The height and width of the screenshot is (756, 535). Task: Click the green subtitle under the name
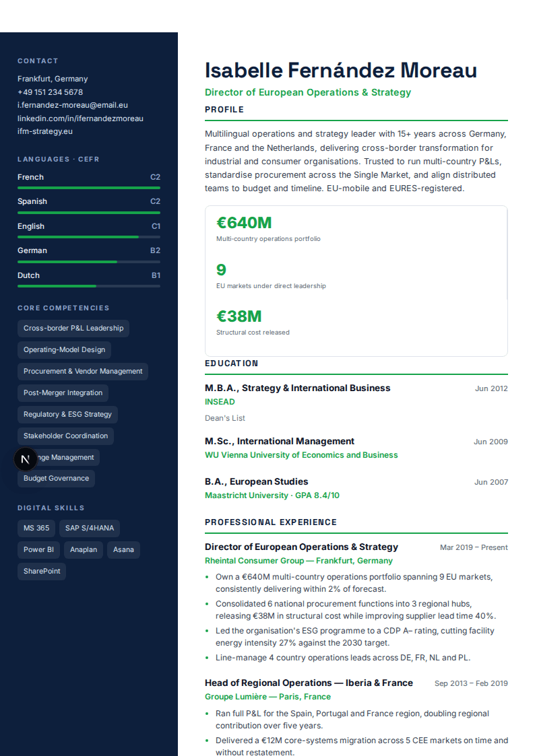[x=308, y=92]
